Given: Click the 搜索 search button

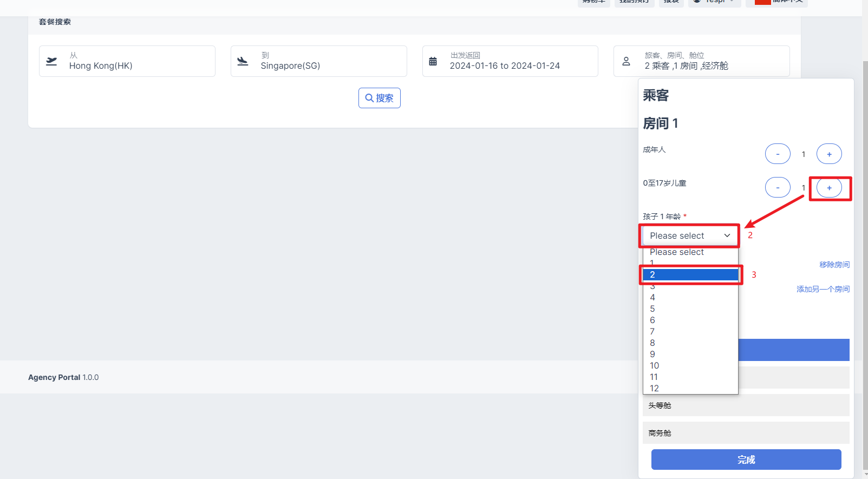Looking at the screenshot, I should (x=379, y=98).
